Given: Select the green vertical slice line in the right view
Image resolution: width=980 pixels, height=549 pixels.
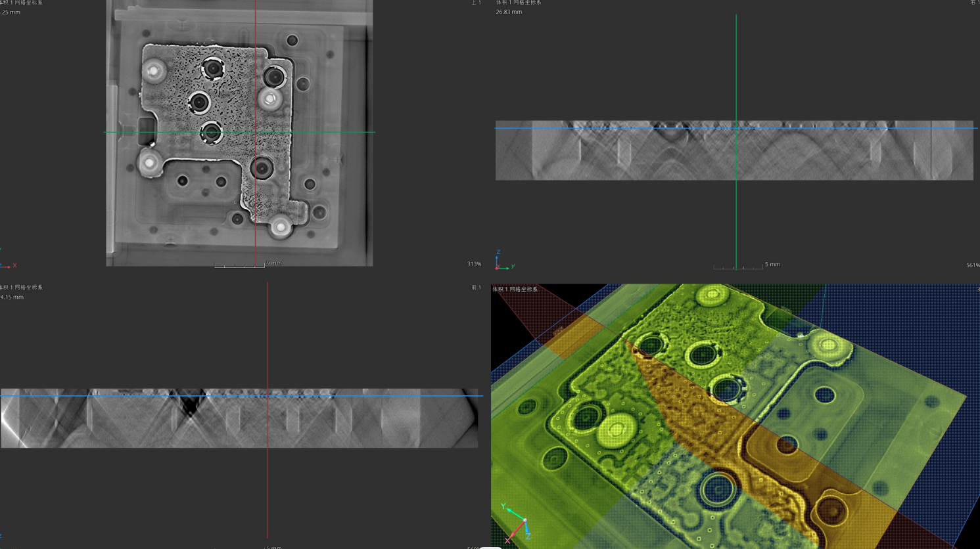Looking at the screenshot, I should pos(736,141).
